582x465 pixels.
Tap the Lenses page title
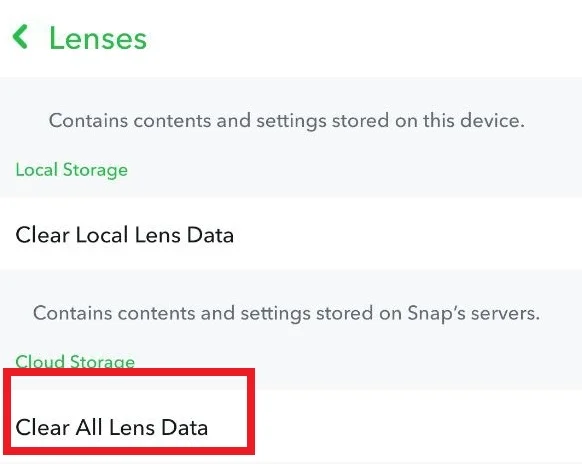[98, 38]
